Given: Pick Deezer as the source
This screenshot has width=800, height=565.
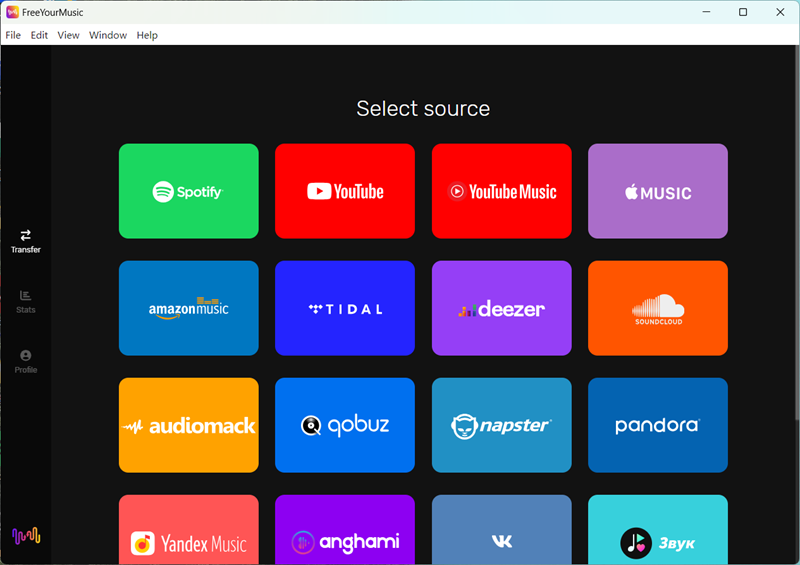Looking at the screenshot, I should [502, 308].
